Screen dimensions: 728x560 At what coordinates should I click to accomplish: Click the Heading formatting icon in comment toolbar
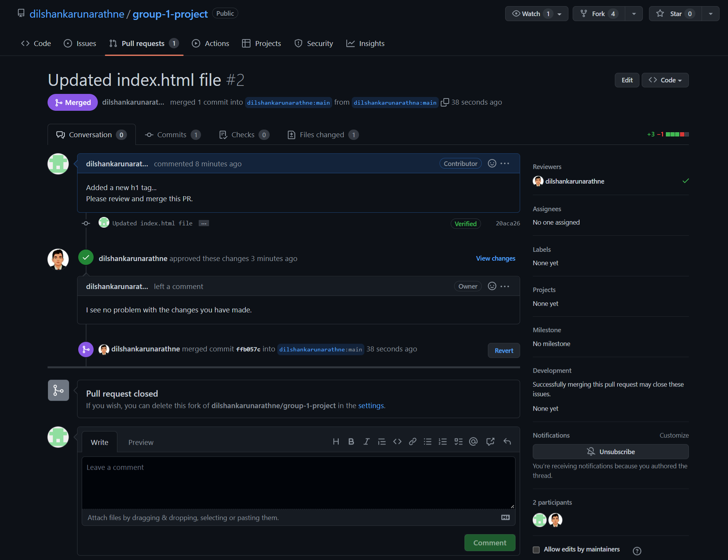336,442
